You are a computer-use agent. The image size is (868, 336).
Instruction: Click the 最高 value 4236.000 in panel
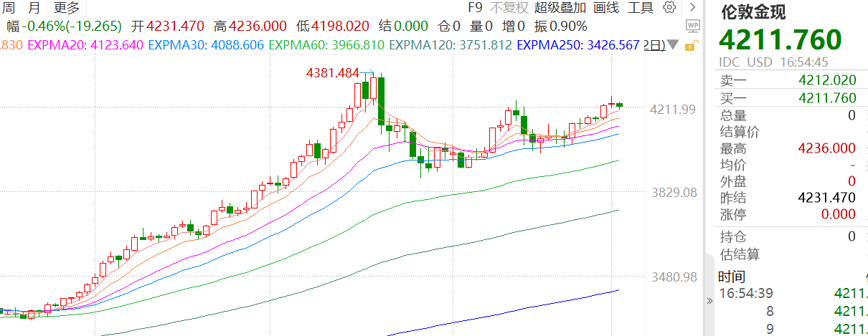point(827,148)
